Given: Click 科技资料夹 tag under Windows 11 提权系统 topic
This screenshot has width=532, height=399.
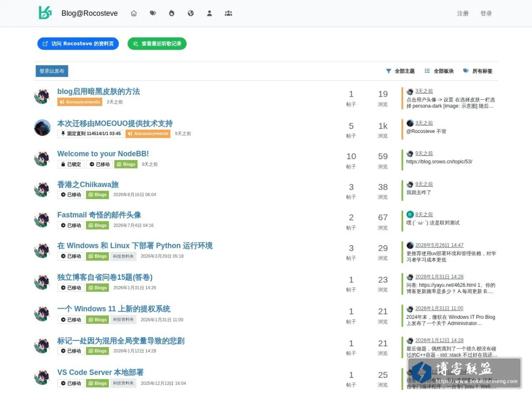Looking at the screenshot, I should tap(123, 320).
